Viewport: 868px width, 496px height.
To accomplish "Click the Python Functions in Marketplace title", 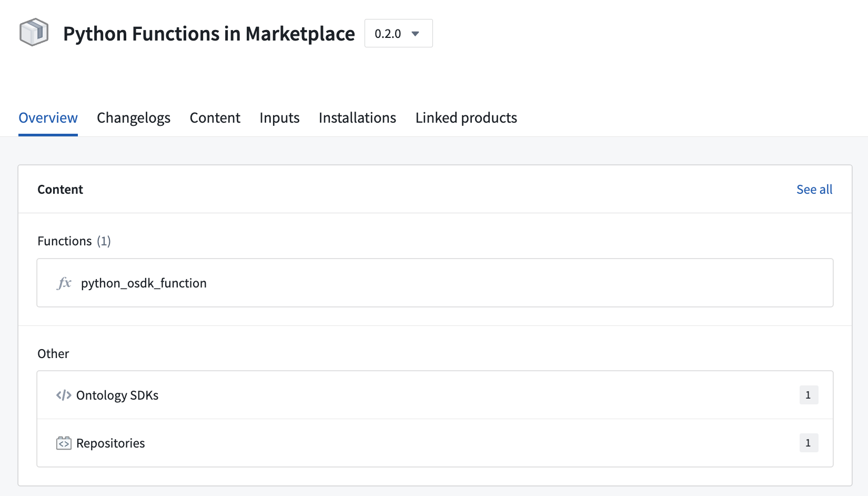I will (208, 33).
